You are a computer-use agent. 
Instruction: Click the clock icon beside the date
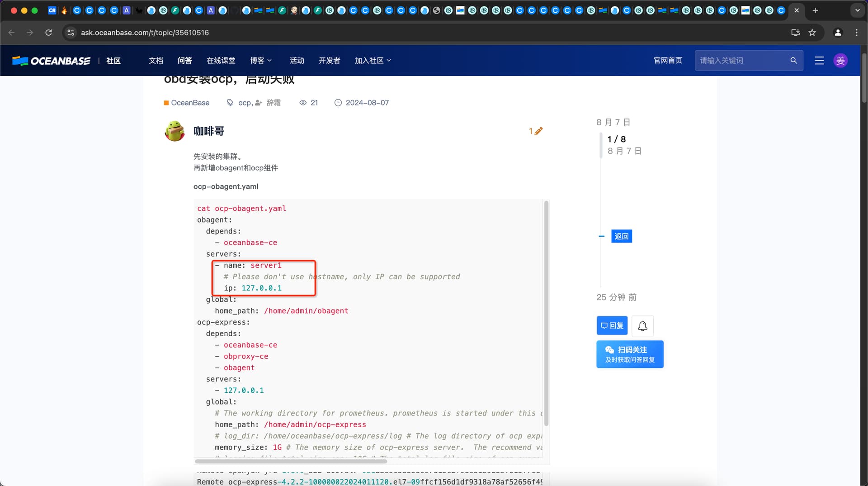(338, 103)
